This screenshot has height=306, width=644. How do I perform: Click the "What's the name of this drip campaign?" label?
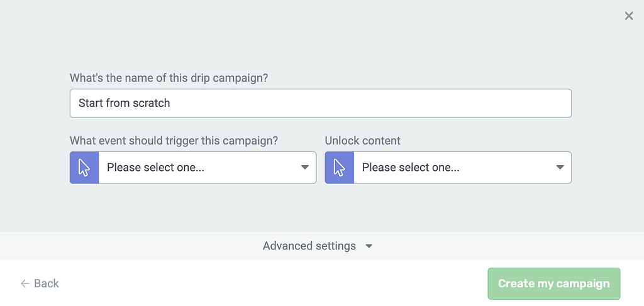pos(169,77)
